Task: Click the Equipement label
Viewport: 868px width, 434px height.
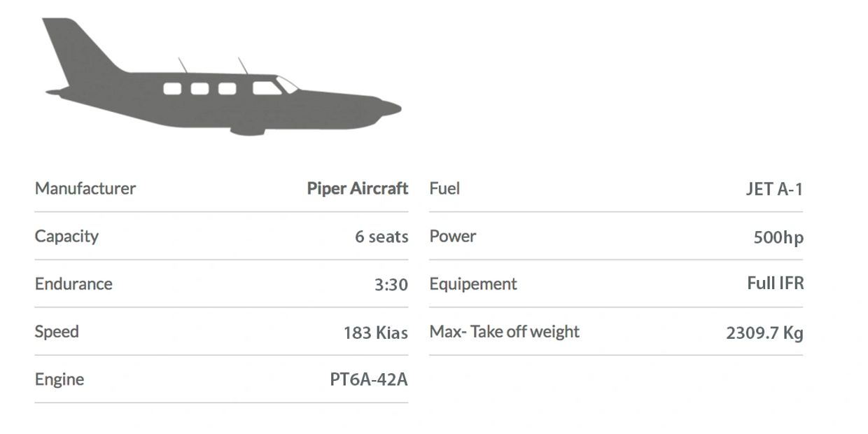Action: (472, 283)
